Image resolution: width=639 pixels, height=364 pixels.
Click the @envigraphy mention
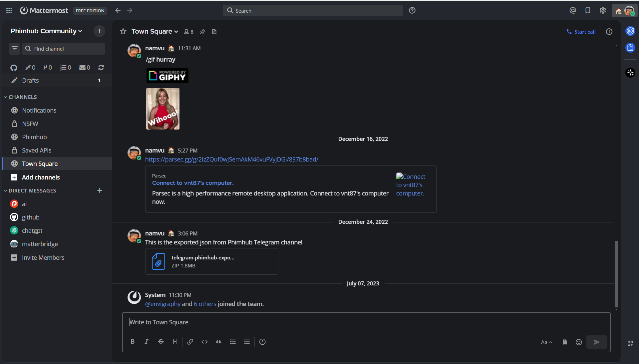click(x=163, y=304)
